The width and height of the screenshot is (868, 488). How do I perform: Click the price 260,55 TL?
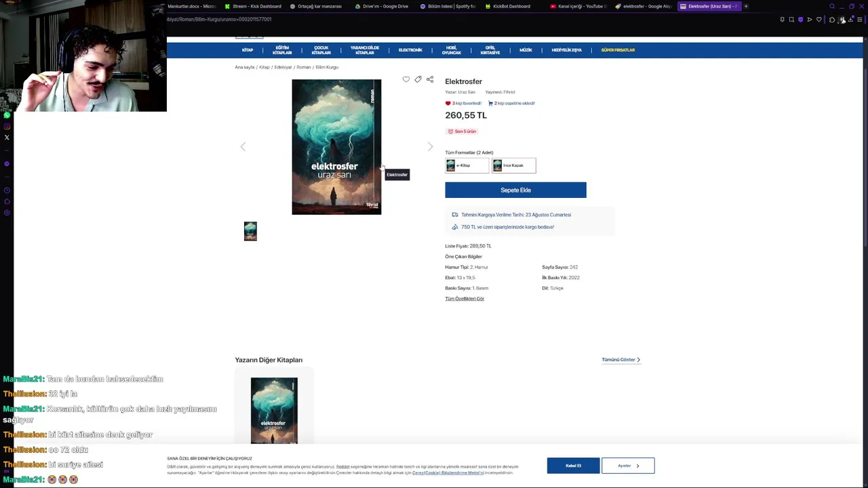[x=466, y=115]
